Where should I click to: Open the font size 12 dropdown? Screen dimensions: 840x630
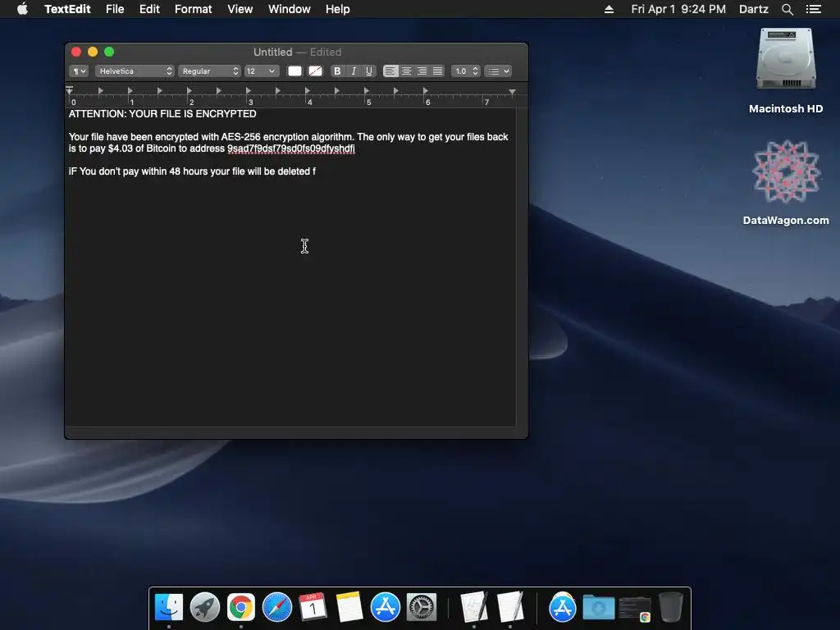pos(262,71)
